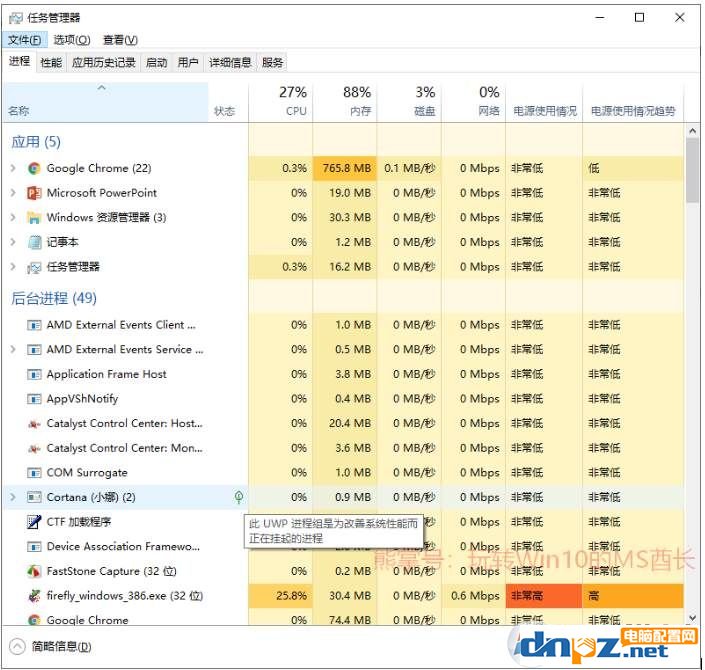Open the 文件(F) menu
The image size is (705, 670).
point(24,40)
